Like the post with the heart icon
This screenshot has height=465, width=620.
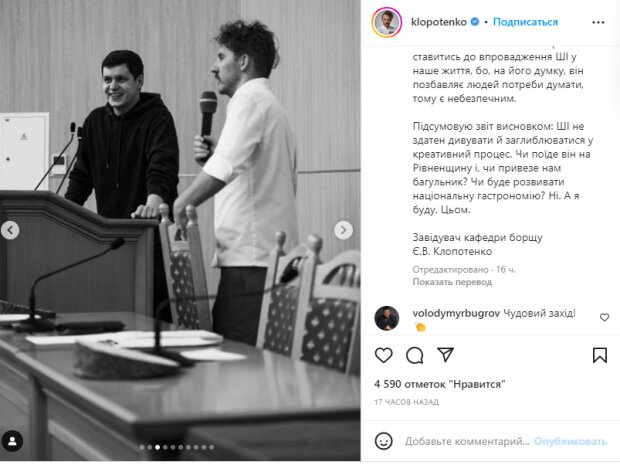(x=383, y=355)
